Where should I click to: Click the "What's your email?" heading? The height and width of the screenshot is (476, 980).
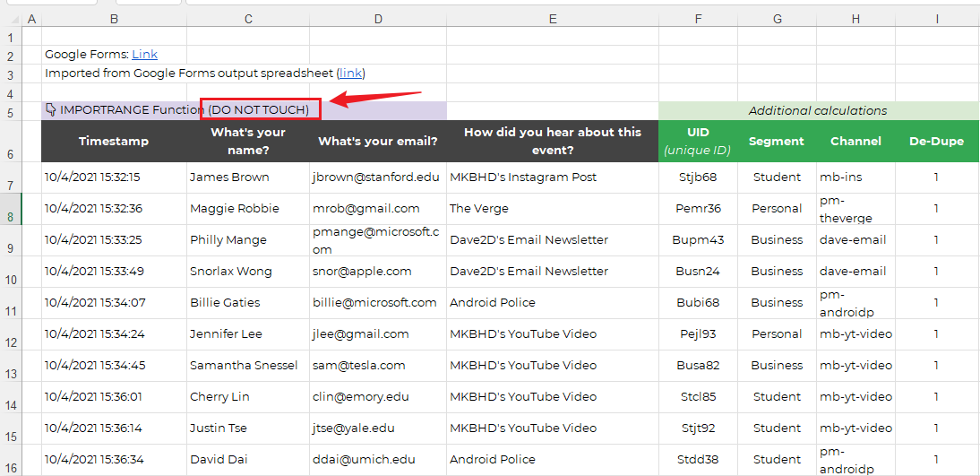tap(378, 142)
